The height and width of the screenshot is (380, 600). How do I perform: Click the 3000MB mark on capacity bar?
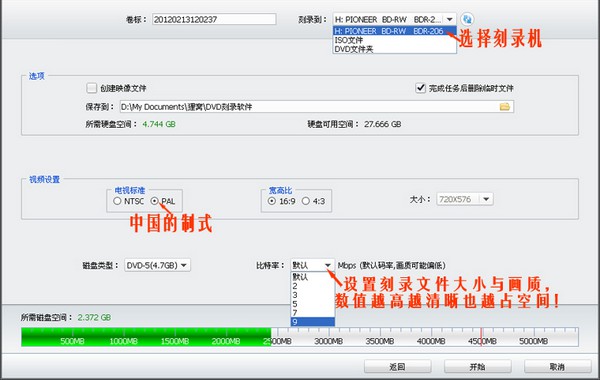point(328,341)
